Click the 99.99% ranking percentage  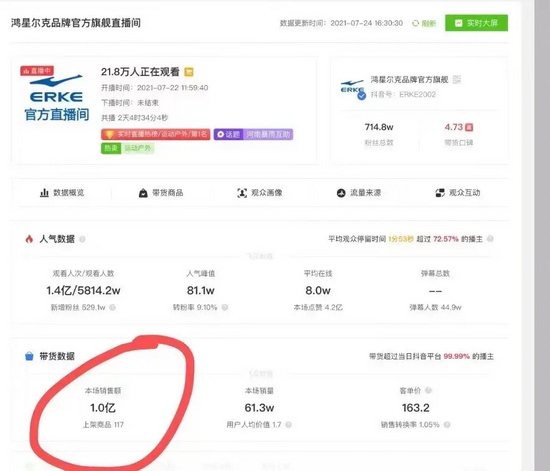point(456,356)
